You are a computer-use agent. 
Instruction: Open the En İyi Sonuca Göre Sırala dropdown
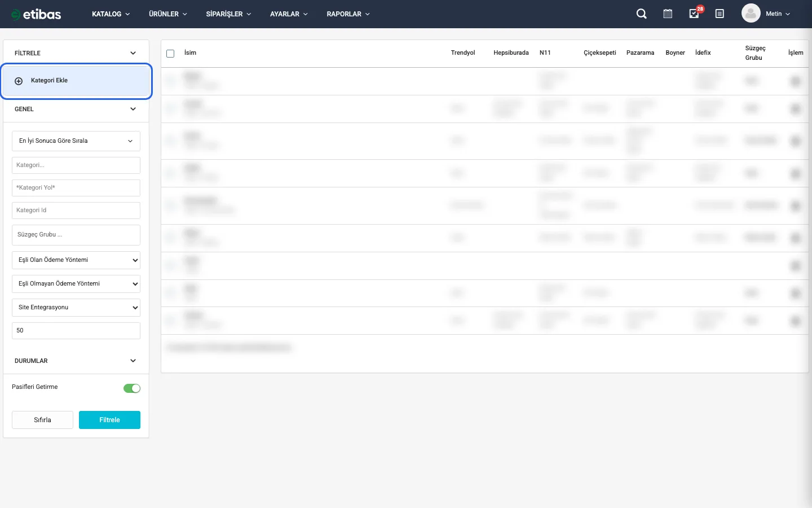tap(76, 141)
